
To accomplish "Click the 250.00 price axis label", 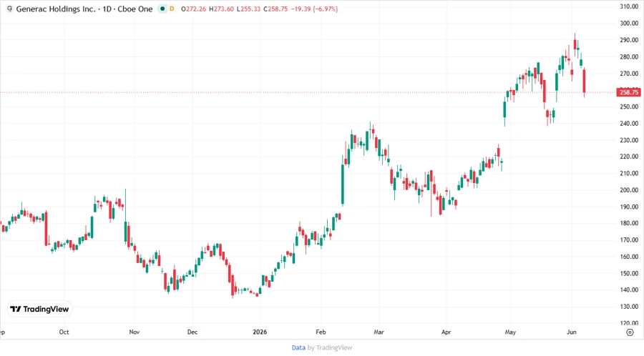I will 629,107.
